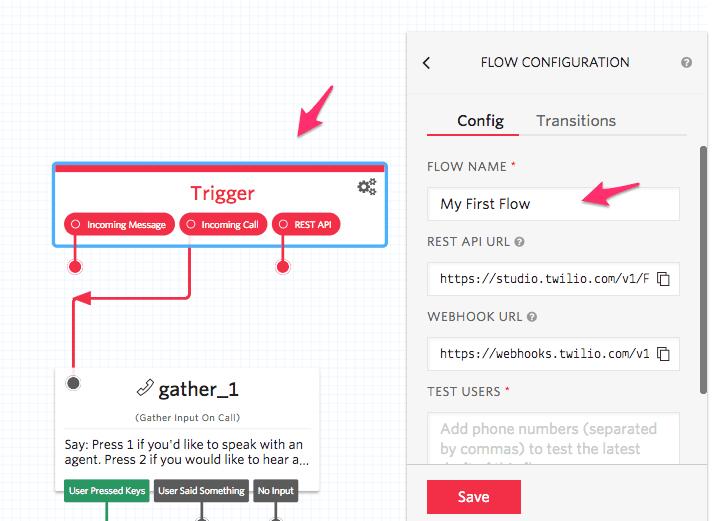Open the Trigger widget settings gears
718x521 pixels.
[367, 187]
